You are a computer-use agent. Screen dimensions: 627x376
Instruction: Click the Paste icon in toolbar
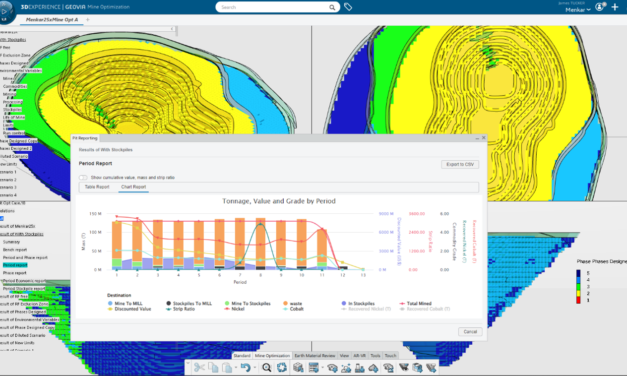(227, 367)
